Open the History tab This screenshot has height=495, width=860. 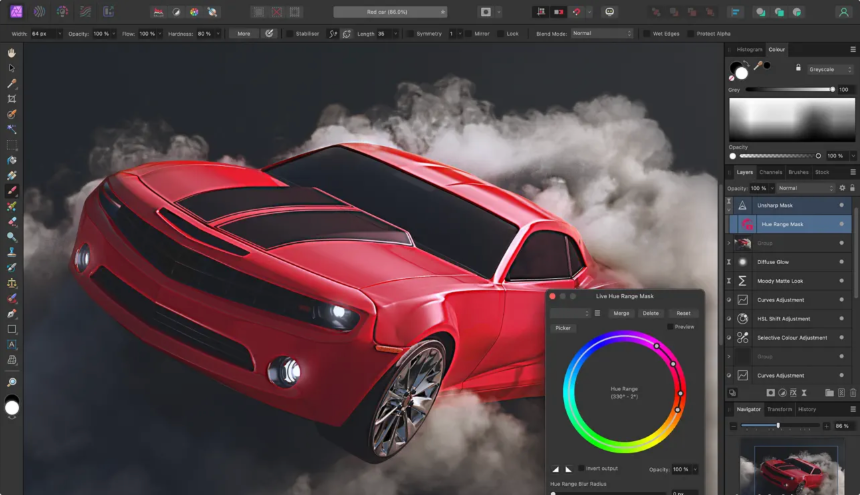coord(807,409)
